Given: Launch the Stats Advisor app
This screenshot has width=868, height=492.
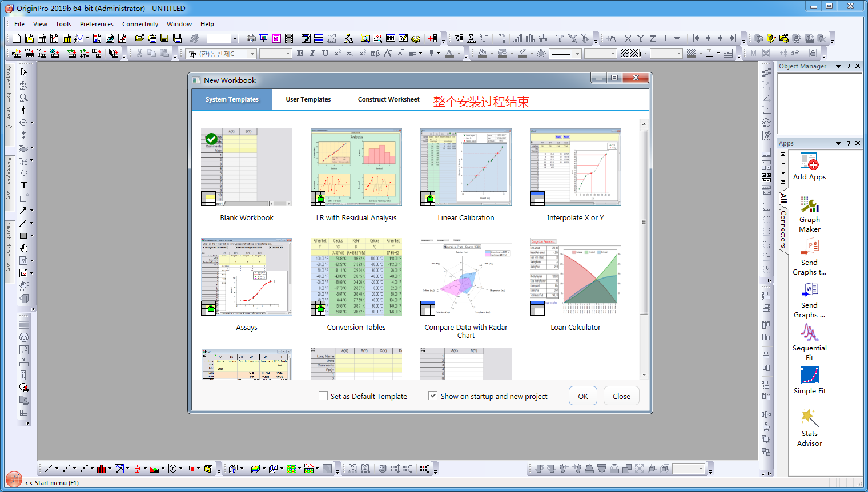Looking at the screenshot, I should (809, 419).
